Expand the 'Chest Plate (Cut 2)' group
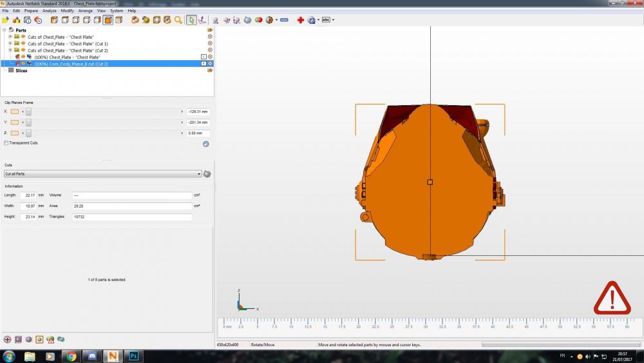Image resolution: width=644 pixels, height=363 pixels. (10, 50)
